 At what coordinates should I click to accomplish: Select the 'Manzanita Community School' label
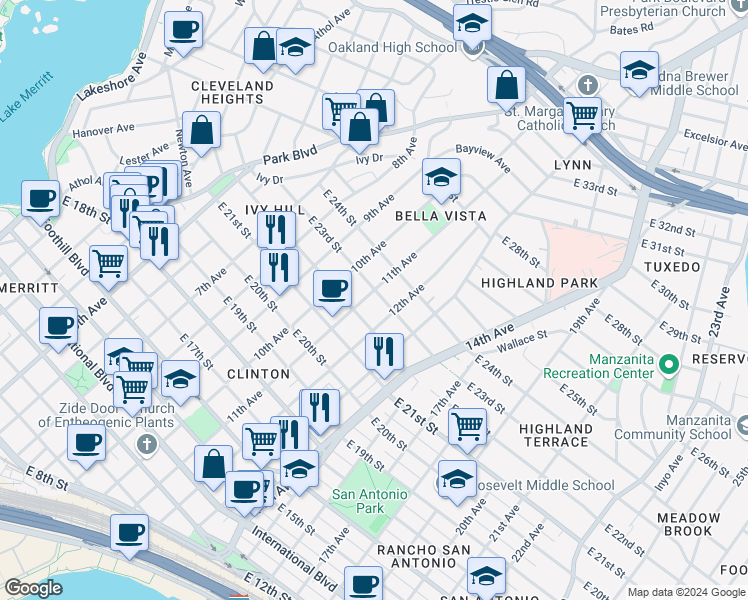pyautogui.click(x=673, y=427)
